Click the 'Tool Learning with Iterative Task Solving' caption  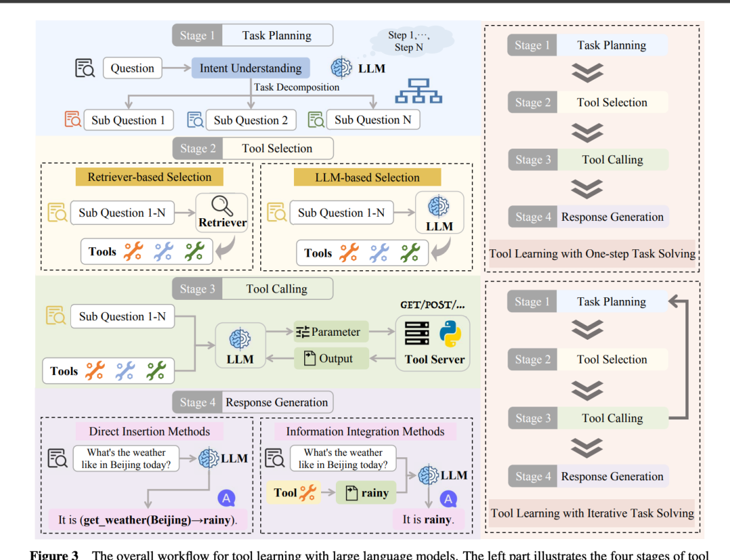pyautogui.click(x=592, y=513)
